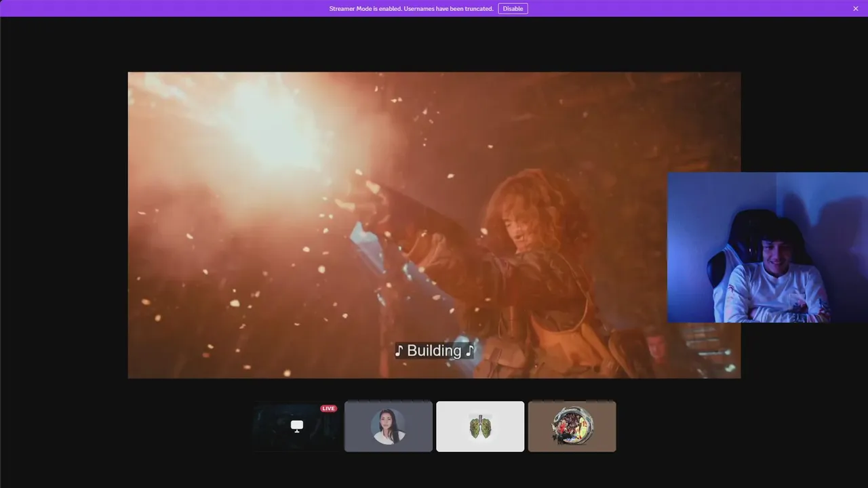
Task: Click the red LIVE badge
Action: 328,409
